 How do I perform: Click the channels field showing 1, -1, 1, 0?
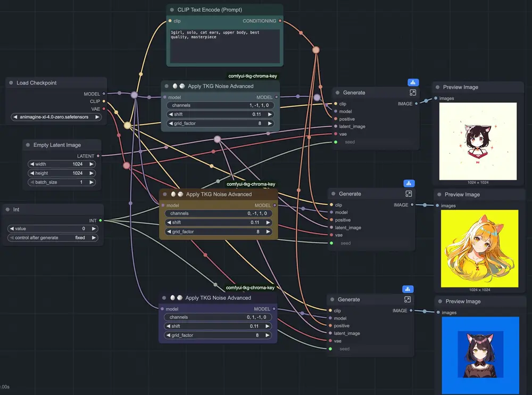click(220, 105)
